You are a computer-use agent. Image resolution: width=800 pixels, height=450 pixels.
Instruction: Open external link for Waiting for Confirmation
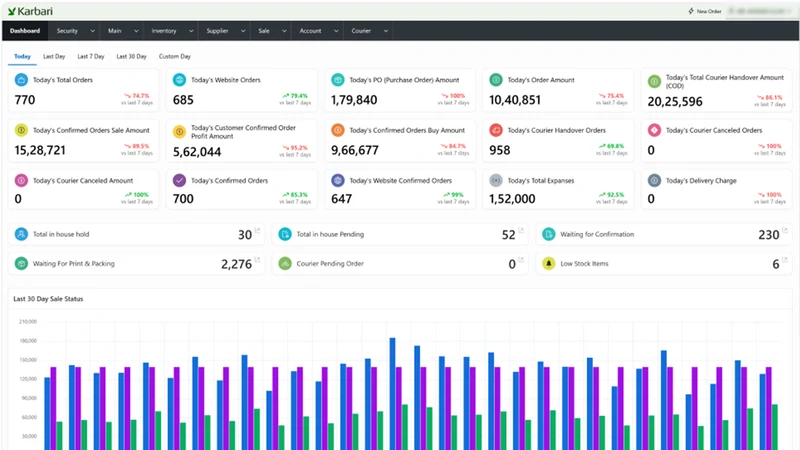(x=785, y=231)
